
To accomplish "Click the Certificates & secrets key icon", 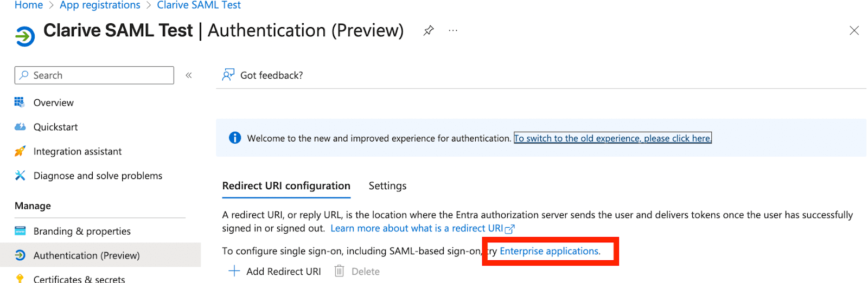I will coord(20,279).
